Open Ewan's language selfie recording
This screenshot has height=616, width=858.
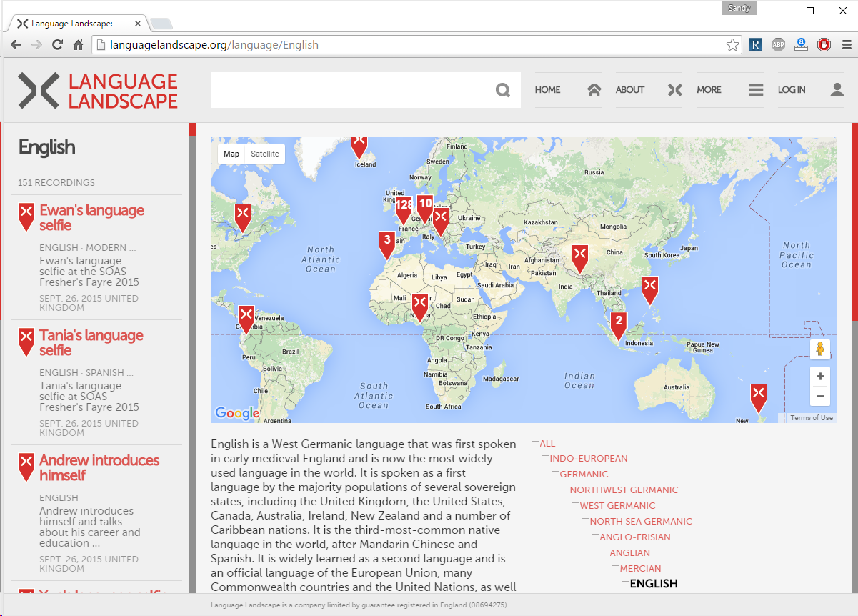(91, 217)
